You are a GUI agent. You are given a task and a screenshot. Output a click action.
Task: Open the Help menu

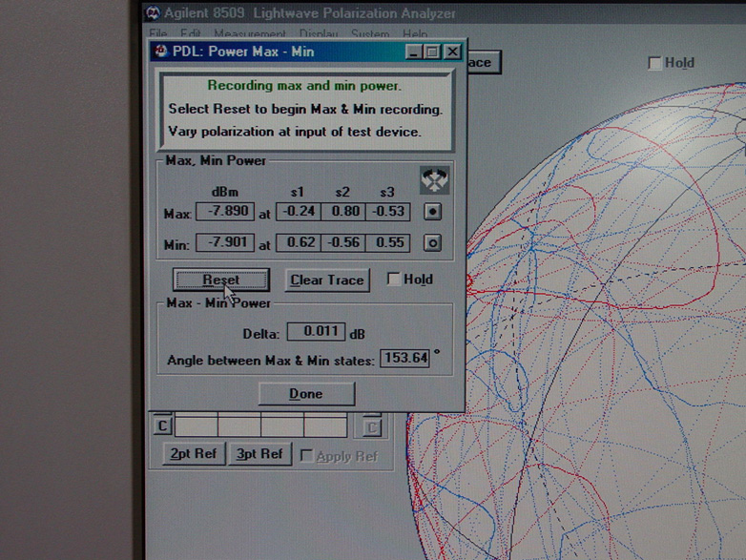pyautogui.click(x=415, y=33)
